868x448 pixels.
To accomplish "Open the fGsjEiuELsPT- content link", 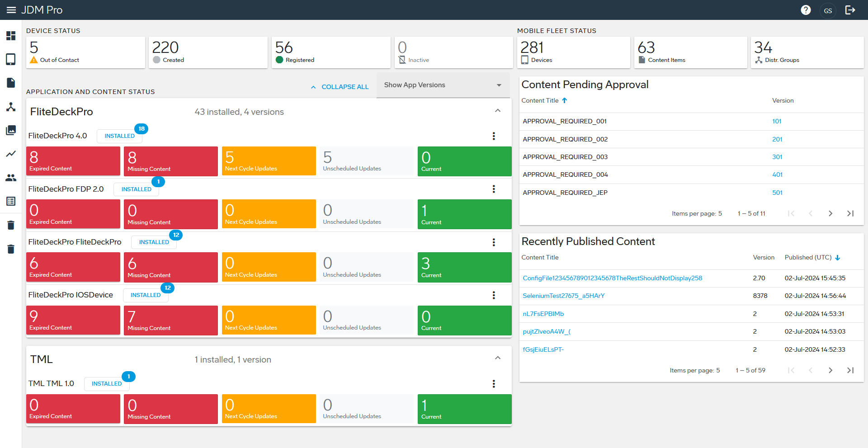I will pos(543,349).
